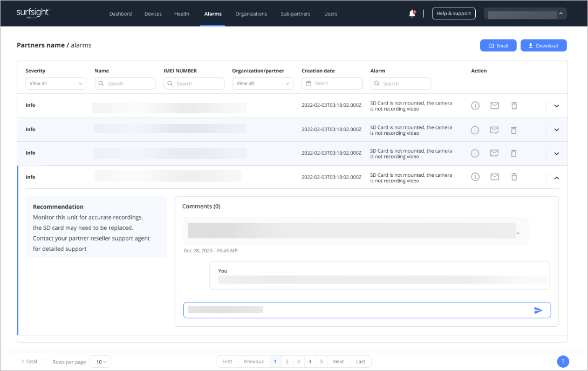Go to the Previous page

[254, 362]
